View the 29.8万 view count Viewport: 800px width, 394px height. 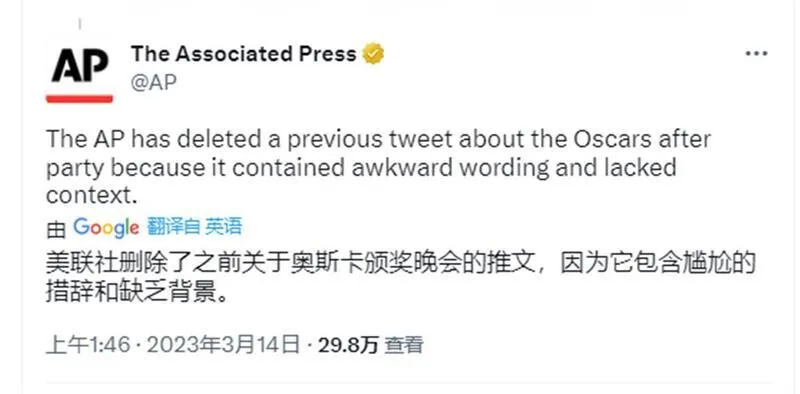coord(348,345)
